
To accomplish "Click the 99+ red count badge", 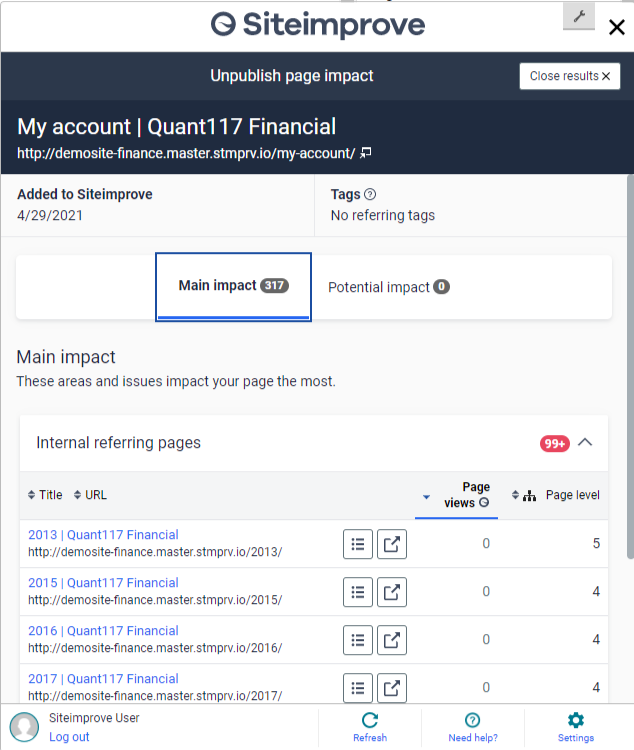I will [x=555, y=443].
